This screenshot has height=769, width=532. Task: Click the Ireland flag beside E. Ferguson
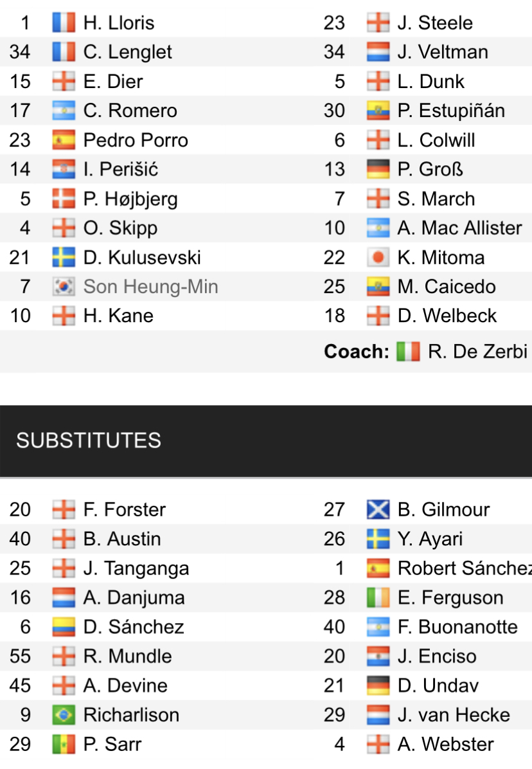[378, 598]
